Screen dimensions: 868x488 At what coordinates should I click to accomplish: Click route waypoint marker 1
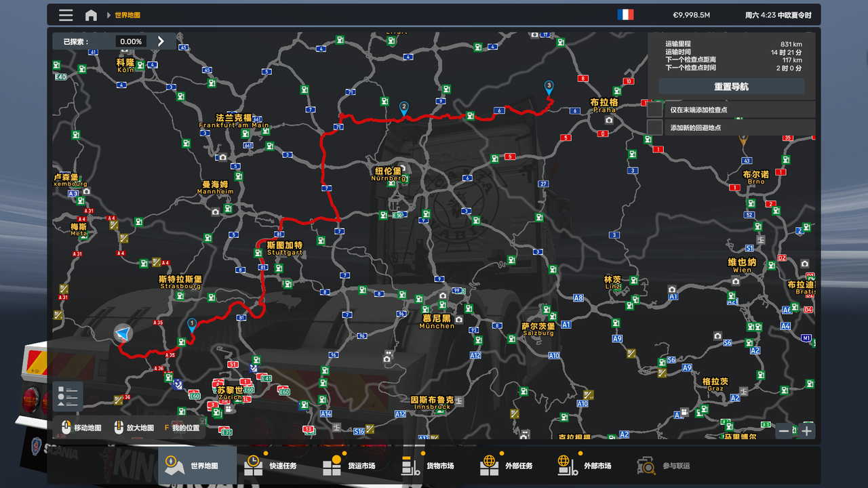click(192, 325)
